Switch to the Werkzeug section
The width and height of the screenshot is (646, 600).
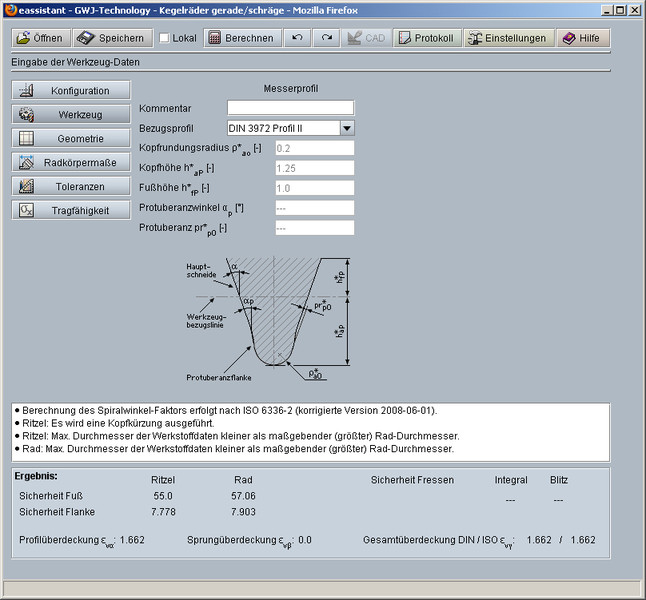pyautogui.click(x=72, y=114)
